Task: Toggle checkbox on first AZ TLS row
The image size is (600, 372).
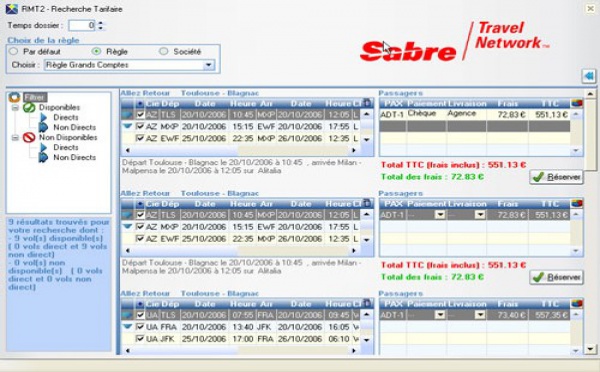Action: pos(140,114)
